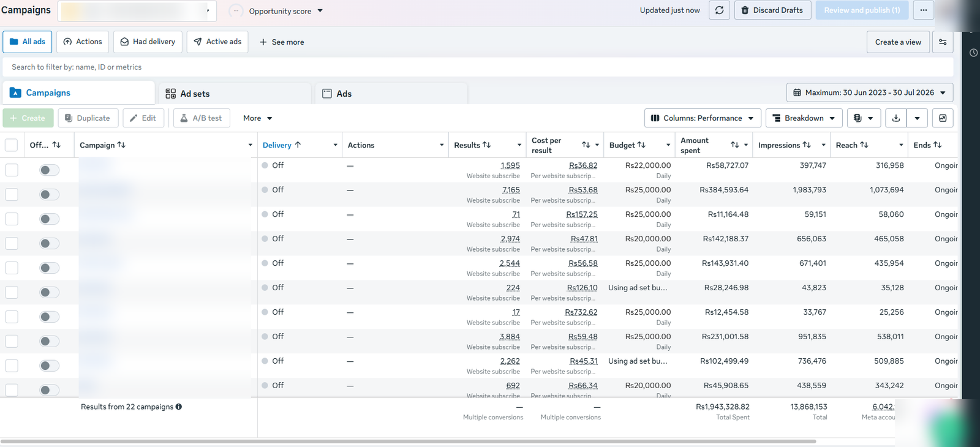Toggle on the campaign spending Rs231,001.58

49,342
